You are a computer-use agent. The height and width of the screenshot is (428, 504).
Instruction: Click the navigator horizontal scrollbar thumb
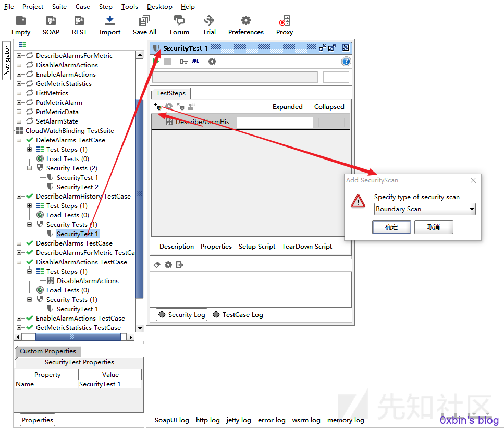coord(78,337)
